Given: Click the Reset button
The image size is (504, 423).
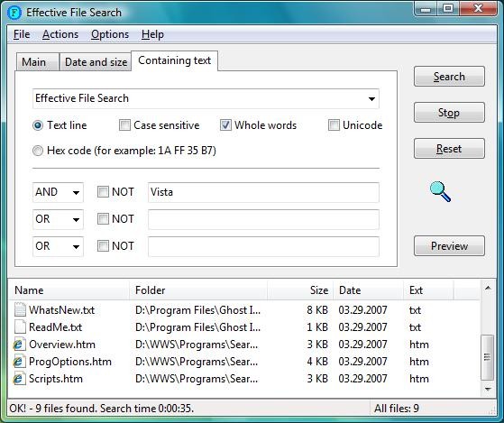Looking at the screenshot, I should (x=449, y=149).
